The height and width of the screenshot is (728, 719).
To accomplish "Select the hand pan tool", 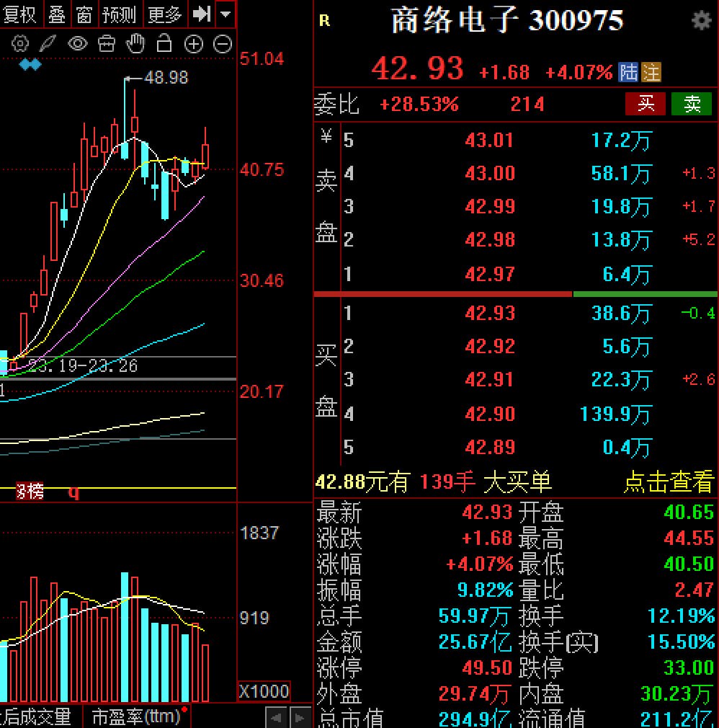I will [x=135, y=44].
